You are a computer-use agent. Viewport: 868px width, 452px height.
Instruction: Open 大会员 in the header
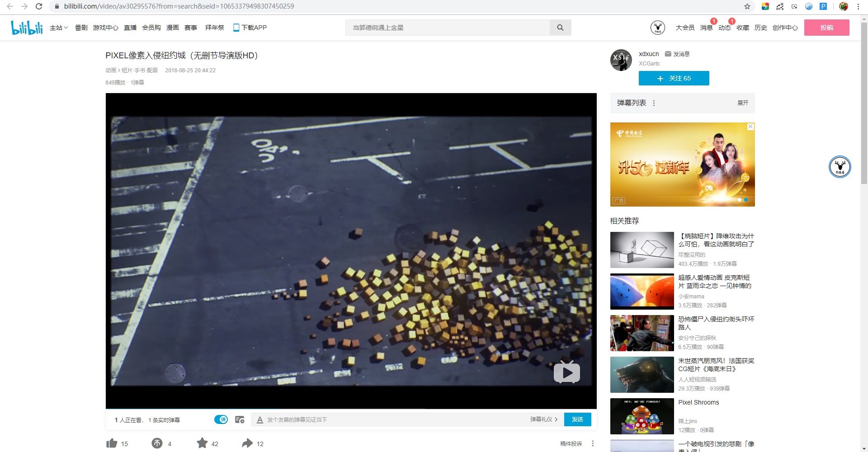click(685, 28)
